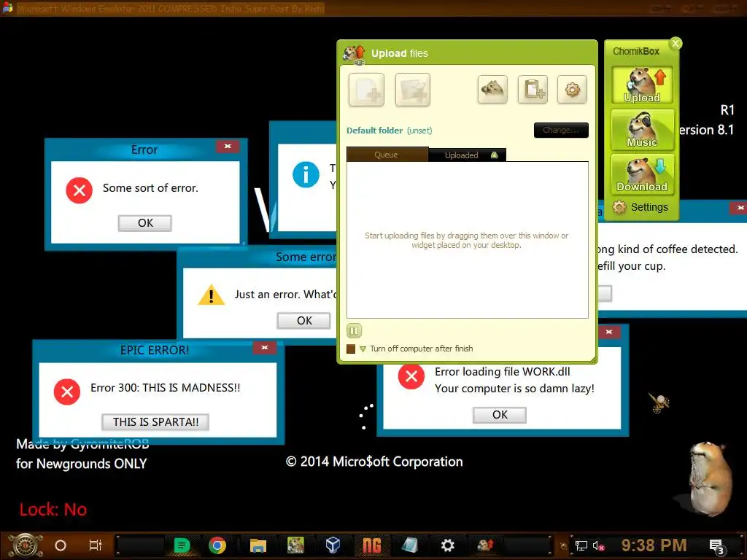Viewport: 747px width, 560px height.
Task: Click the hamster desktop widget figure
Action: [x=710, y=478]
